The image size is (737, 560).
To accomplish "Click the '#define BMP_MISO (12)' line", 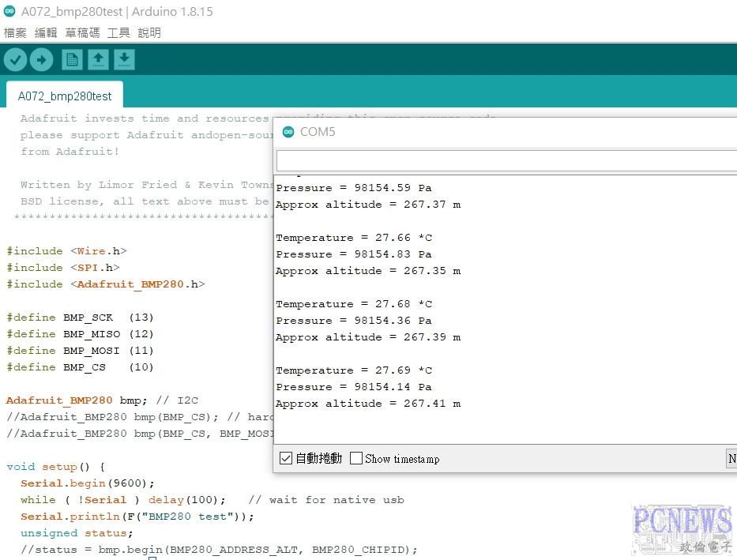I will tap(80, 334).
